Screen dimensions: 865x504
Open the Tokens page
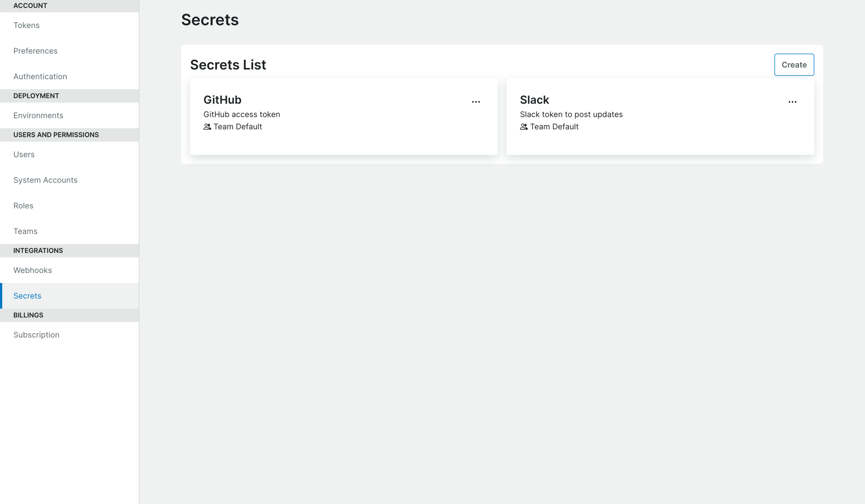coord(26,25)
